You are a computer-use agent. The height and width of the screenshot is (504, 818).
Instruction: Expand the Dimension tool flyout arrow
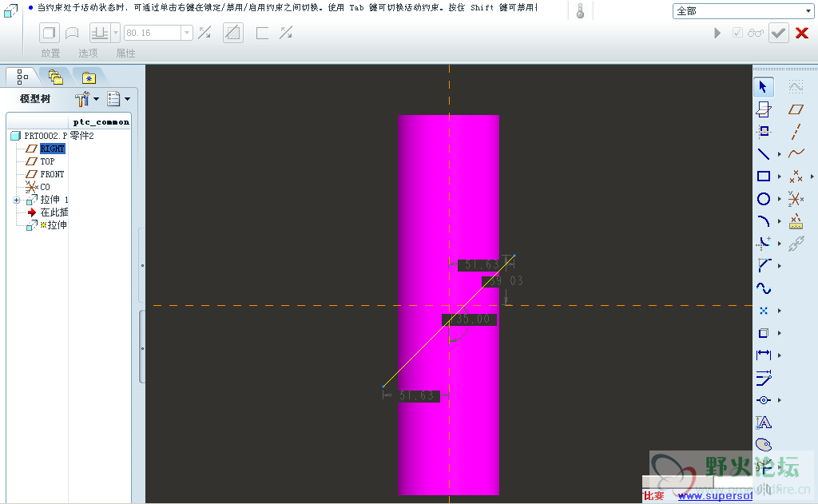[780, 355]
